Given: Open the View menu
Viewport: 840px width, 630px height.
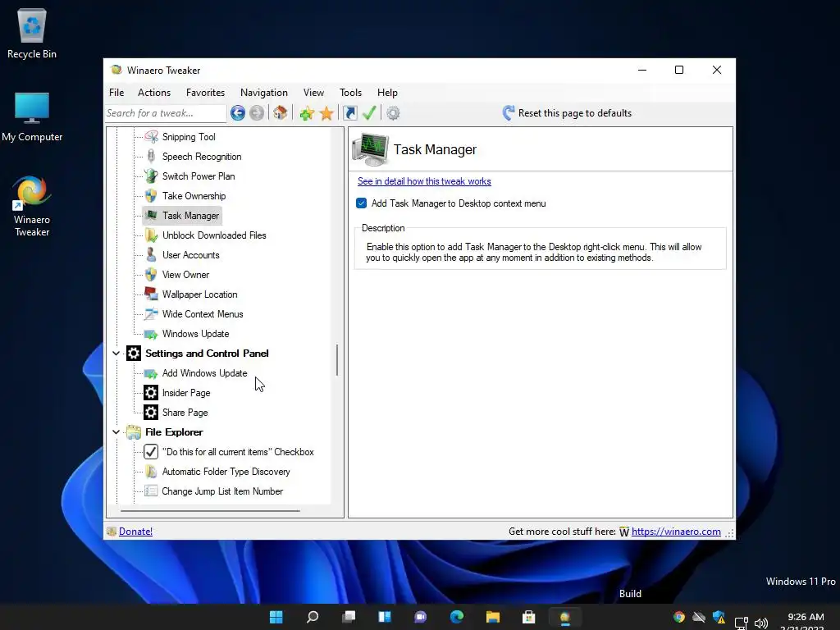Looking at the screenshot, I should (313, 93).
